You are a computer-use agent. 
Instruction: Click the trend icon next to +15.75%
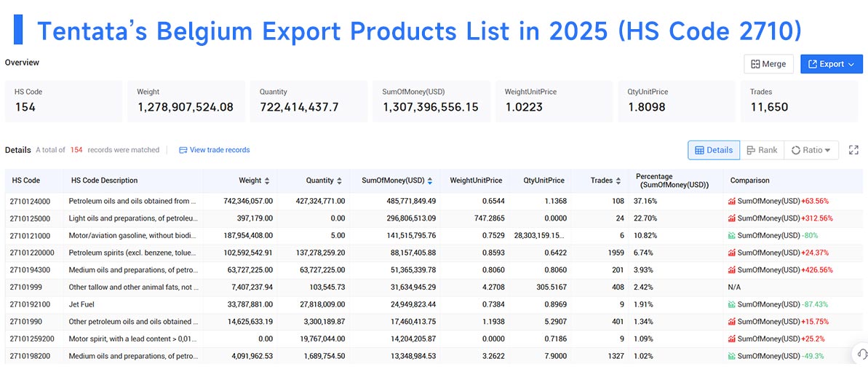[x=732, y=321]
